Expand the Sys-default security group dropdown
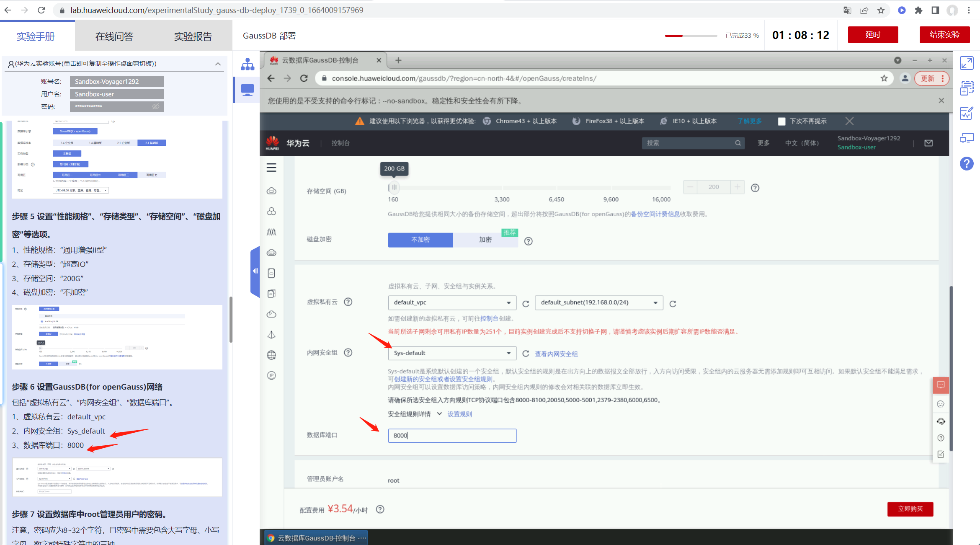The width and height of the screenshot is (980, 545). (x=452, y=353)
